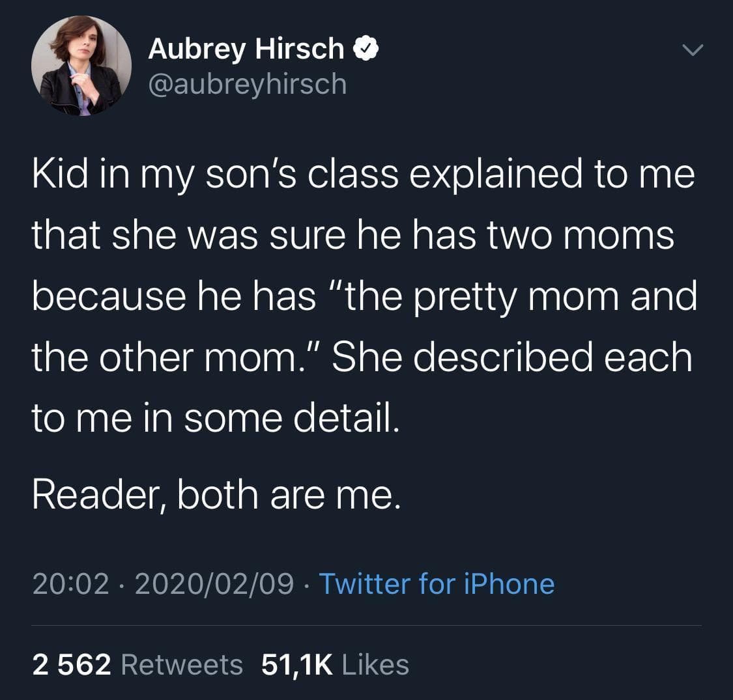
Task: Open Aubrey Hirsch's profile picture
Action: 81,65
